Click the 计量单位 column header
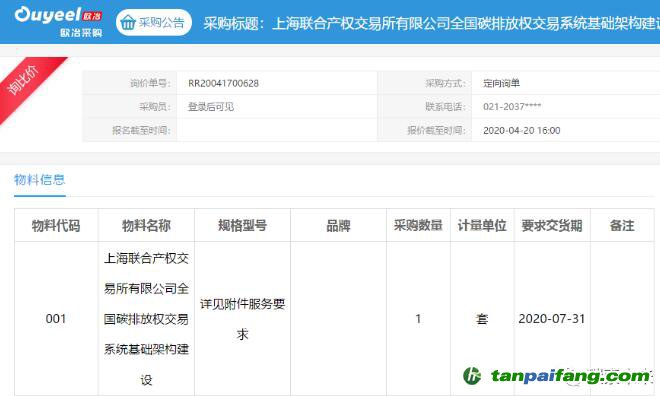 [x=482, y=226]
